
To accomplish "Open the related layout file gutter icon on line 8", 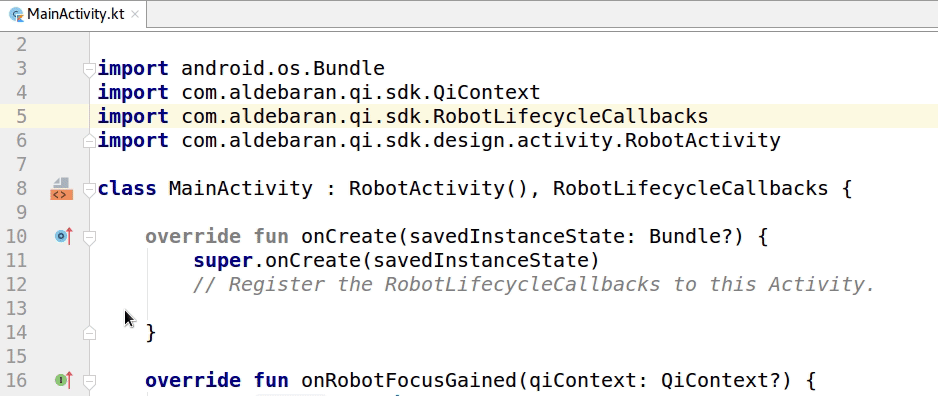I will pos(61,188).
